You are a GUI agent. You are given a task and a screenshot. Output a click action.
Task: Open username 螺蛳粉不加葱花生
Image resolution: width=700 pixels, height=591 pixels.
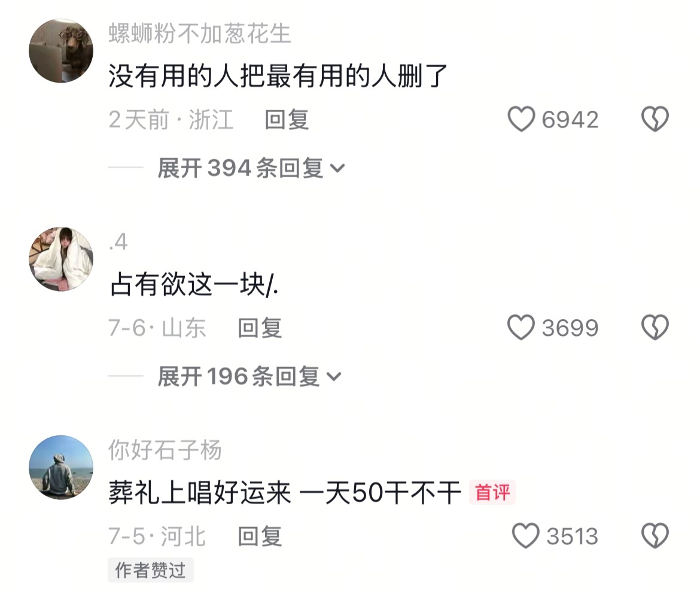(x=200, y=34)
